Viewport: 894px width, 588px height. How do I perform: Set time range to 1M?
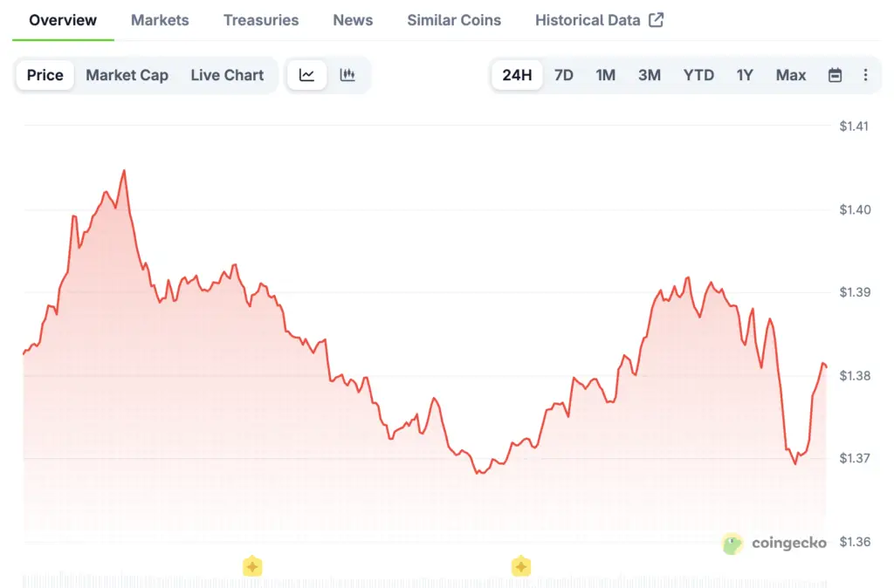606,75
